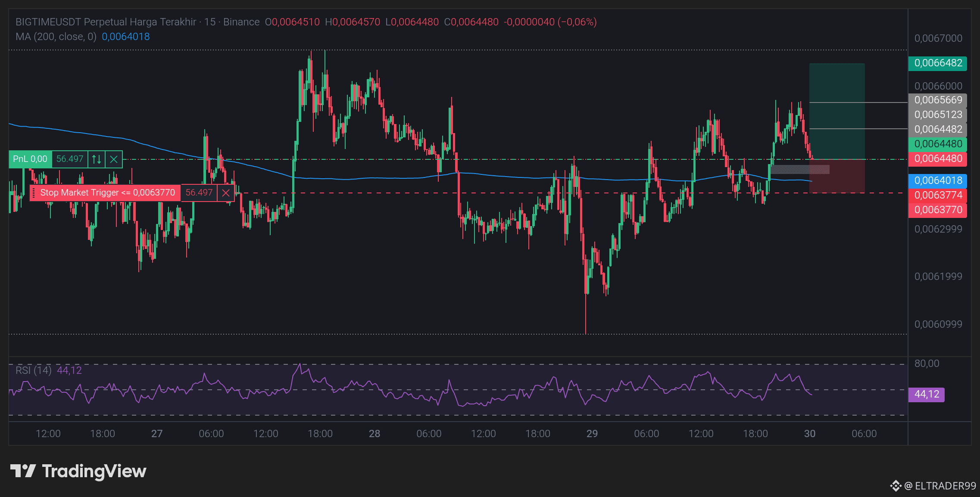Click date label 28 on the time axis
Screen dimensions: 980x497
tap(375, 434)
